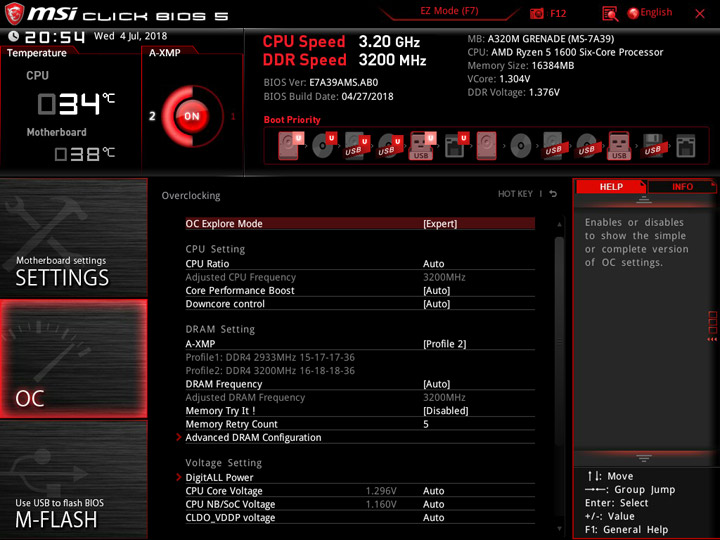The image size is (720, 540).
Task: Click scroll-up arrow of settings list
Action: pos(559,225)
